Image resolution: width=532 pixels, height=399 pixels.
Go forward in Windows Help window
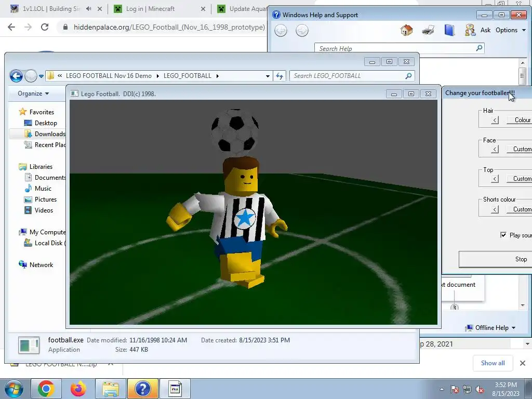(302, 31)
